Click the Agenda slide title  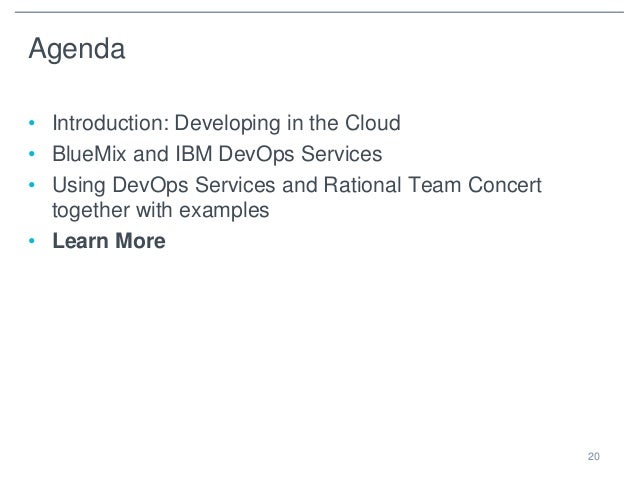[x=77, y=49]
